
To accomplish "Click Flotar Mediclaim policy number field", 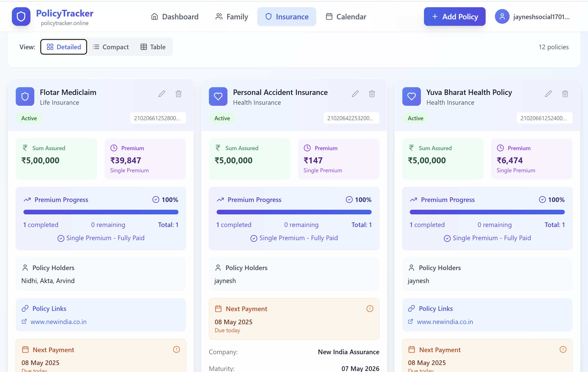I will (158, 118).
